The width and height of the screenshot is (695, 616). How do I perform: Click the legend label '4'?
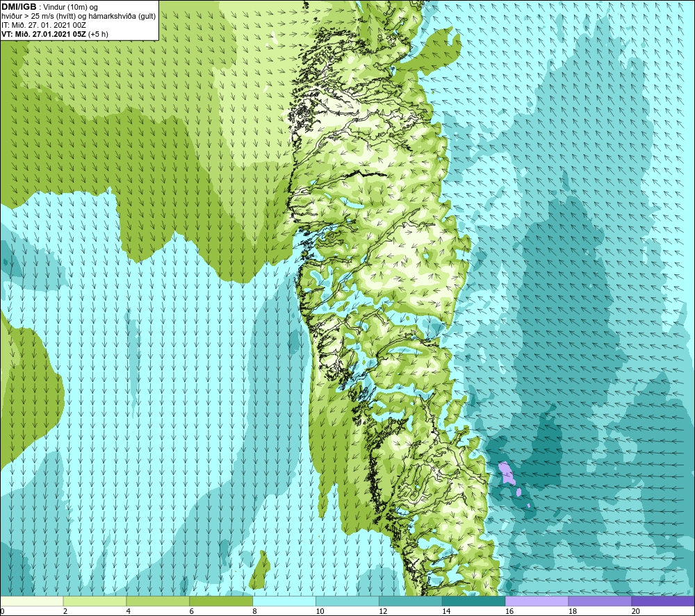coord(128,611)
